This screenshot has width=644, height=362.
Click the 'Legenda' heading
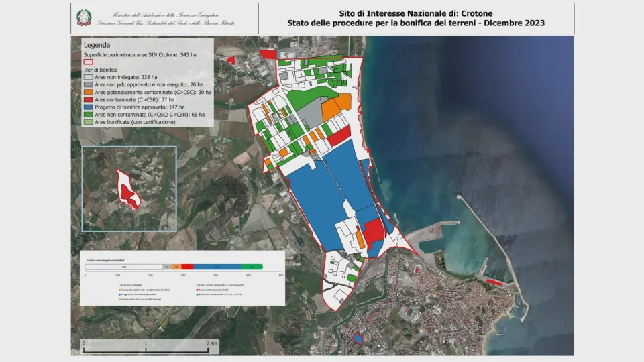click(x=97, y=45)
